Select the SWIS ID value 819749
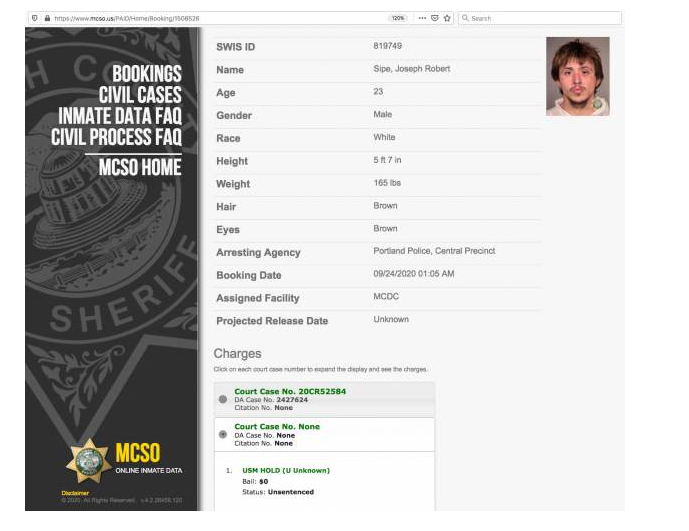The width and height of the screenshot is (689, 531). click(x=388, y=46)
